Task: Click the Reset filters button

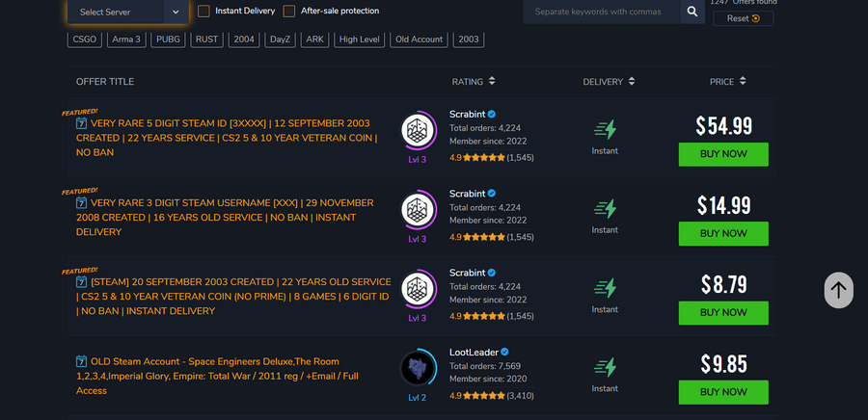Action: (743, 18)
